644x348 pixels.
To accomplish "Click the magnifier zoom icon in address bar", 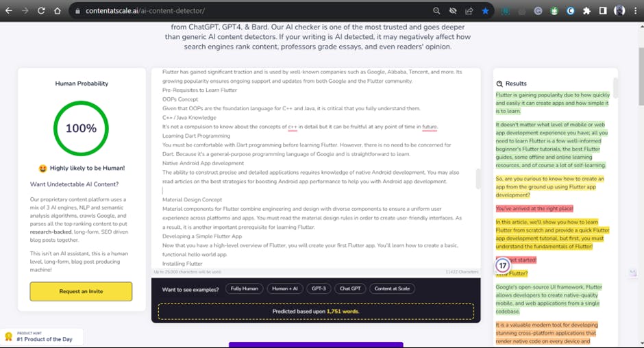I will click(436, 11).
